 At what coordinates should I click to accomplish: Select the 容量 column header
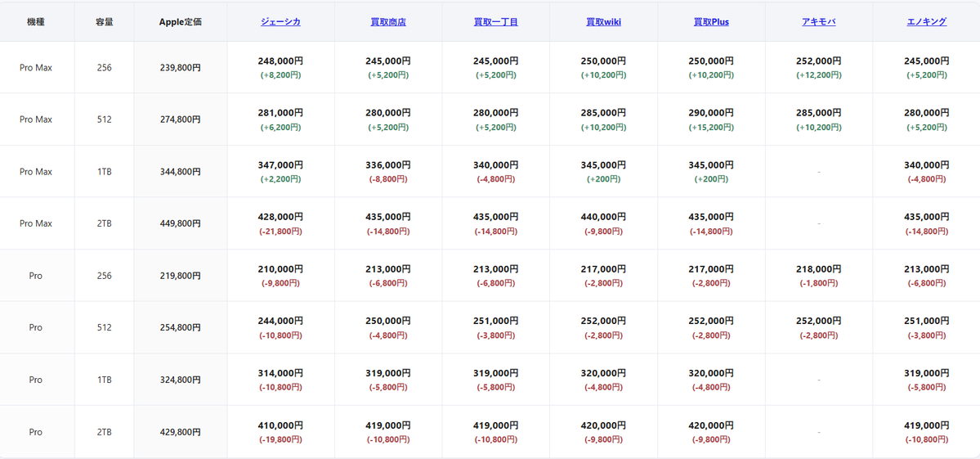[105, 22]
